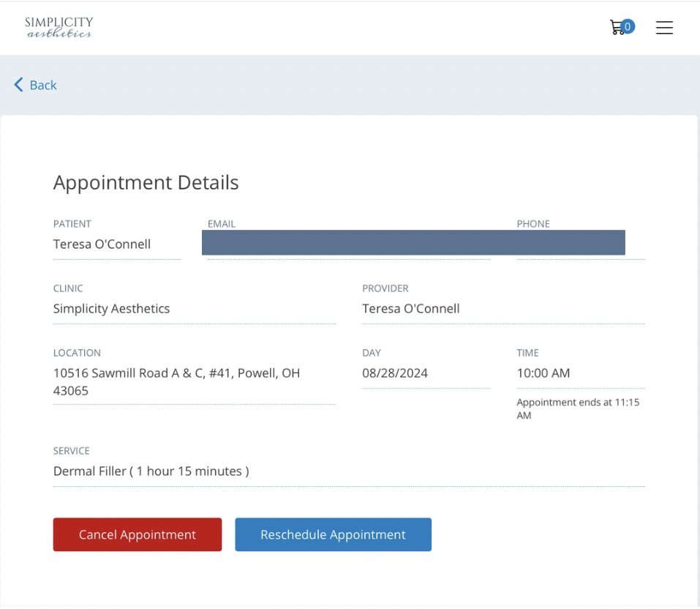The image size is (700, 609).
Task: Click the time value 10:00 AM
Action: click(x=543, y=373)
